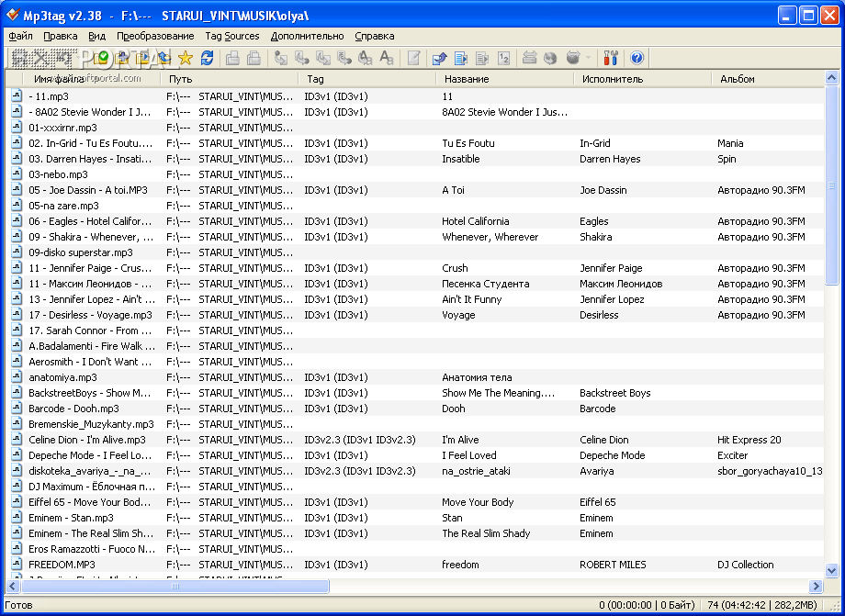Click the Actions 'Aa' toolbar icon
Screen dimensions: 845x616
click(387, 58)
